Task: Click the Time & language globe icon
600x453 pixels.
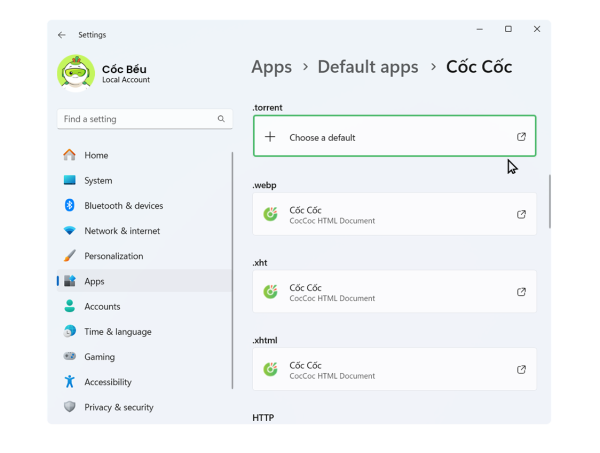Action: [x=70, y=331]
